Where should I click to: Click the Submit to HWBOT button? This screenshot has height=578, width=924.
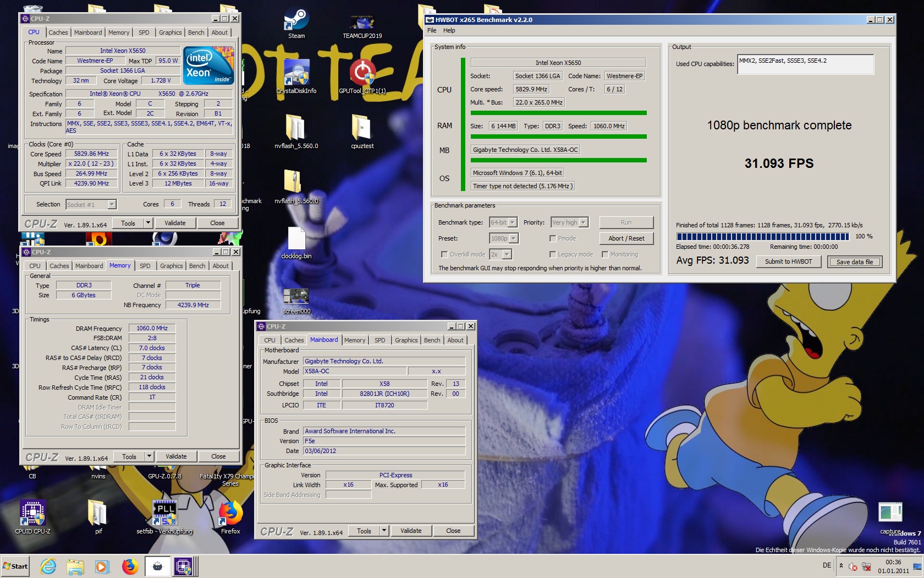click(x=788, y=261)
